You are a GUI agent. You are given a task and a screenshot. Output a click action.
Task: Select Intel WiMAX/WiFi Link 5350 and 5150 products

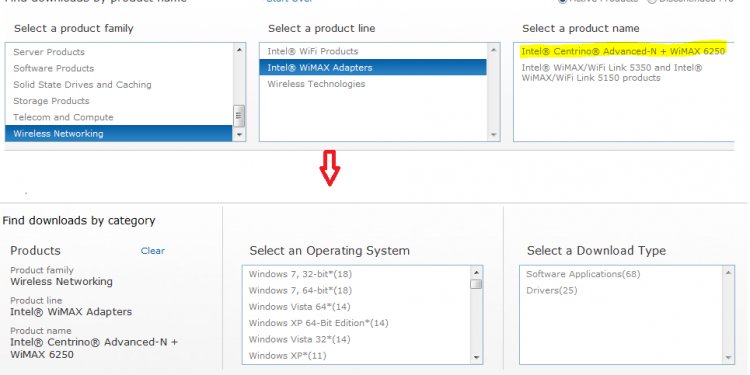pyautogui.click(x=612, y=73)
